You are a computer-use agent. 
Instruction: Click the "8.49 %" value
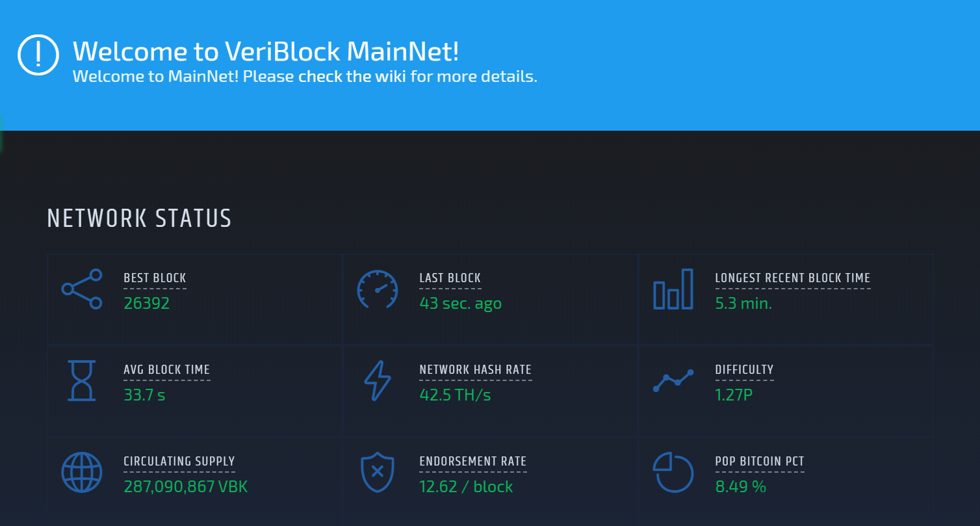(x=741, y=487)
